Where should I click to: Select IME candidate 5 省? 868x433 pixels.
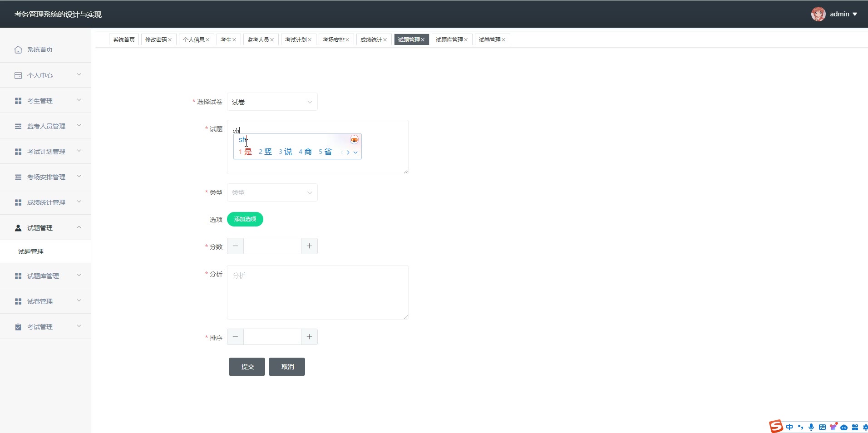tap(325, 152)
